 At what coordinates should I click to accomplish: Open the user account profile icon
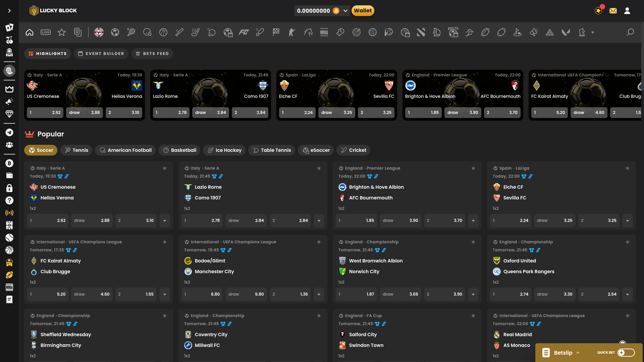point(627,11)
